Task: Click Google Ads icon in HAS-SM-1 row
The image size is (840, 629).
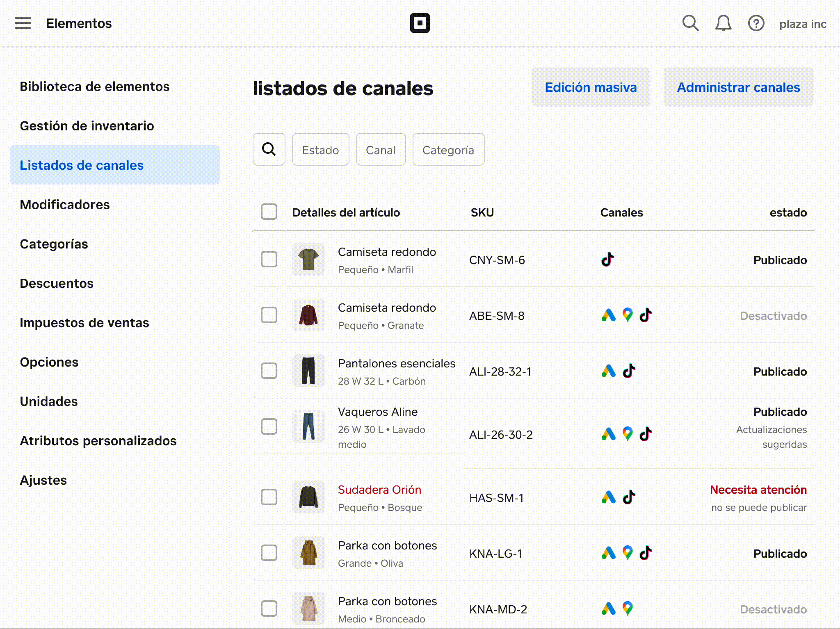Action: tap(609, 497)
